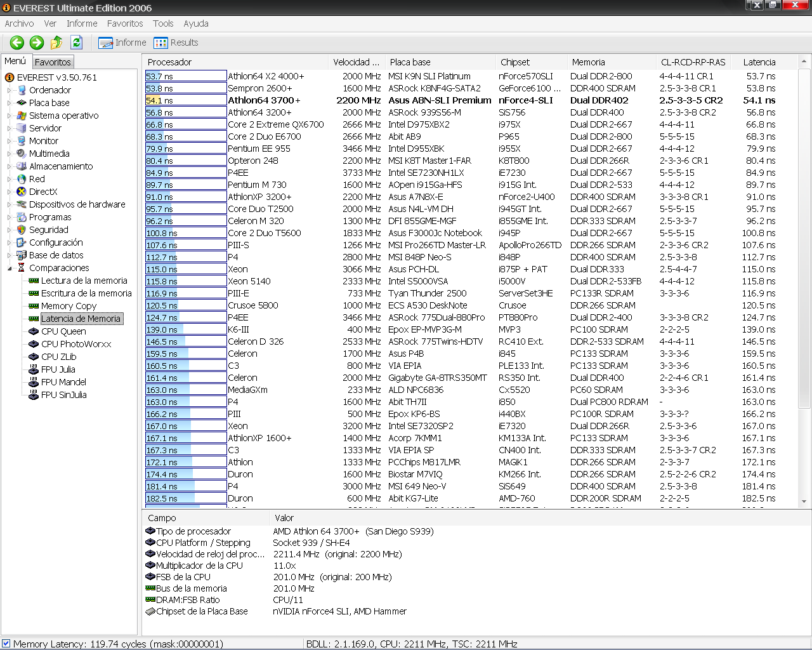
Task: Sort by the Memoria column header
Action: click(612, 62)
